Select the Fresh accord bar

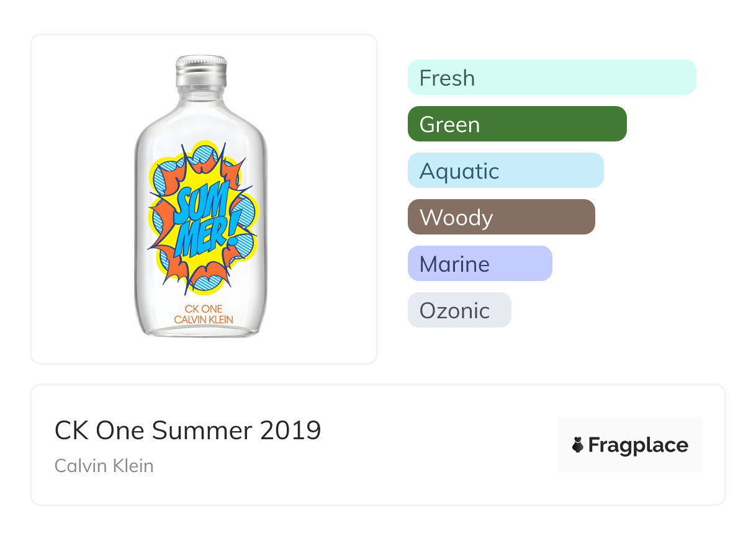tap(552, 78)
